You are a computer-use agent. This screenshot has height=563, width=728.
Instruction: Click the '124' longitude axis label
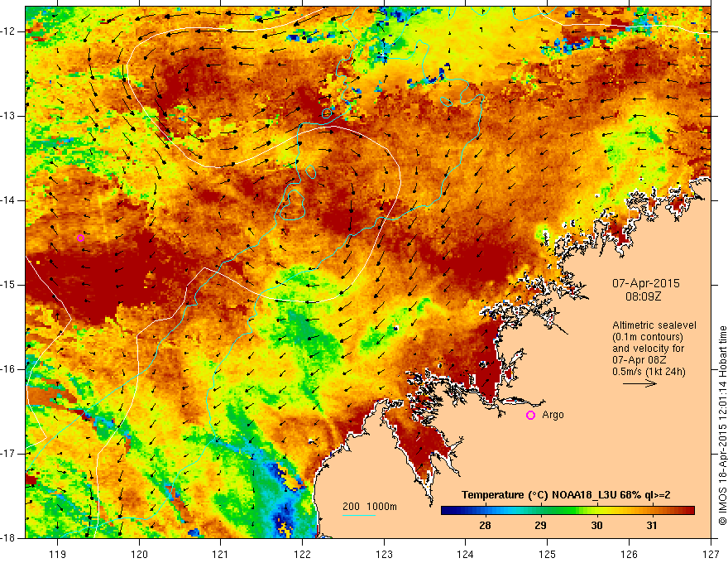(466, 554)
